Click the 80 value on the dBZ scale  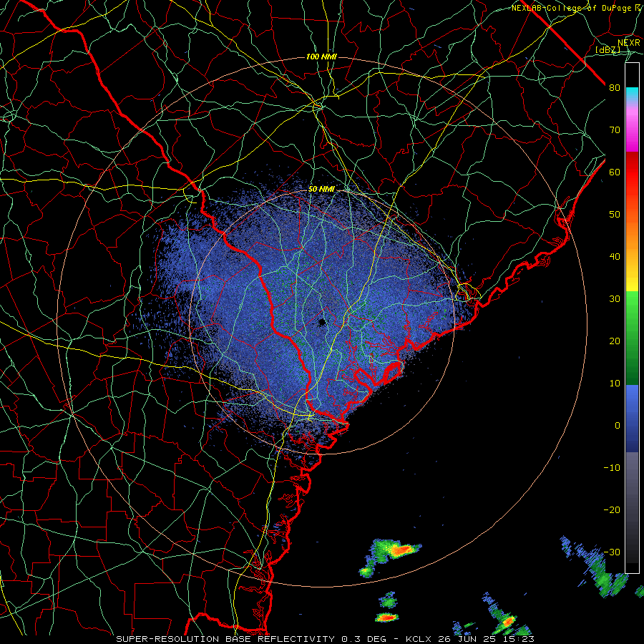pyautogui.click(x=615, y=87)
